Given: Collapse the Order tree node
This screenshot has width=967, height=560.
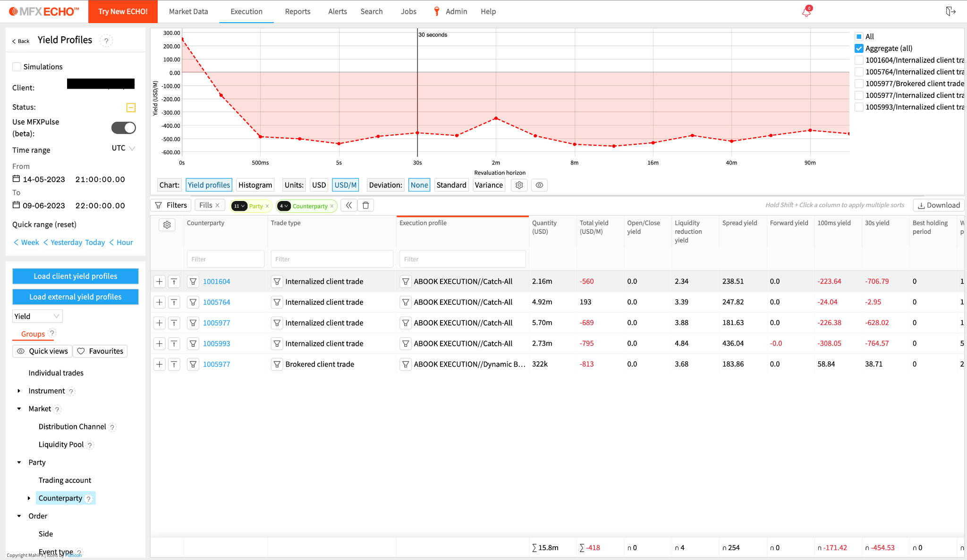Looking at the screenshot, I should pos(19,517).
